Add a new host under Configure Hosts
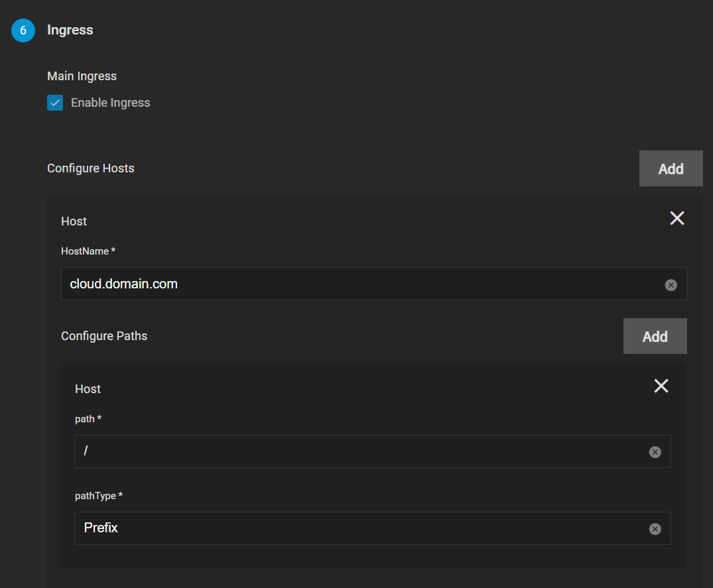Screen dimensions: 713x588 click(671, 168)
